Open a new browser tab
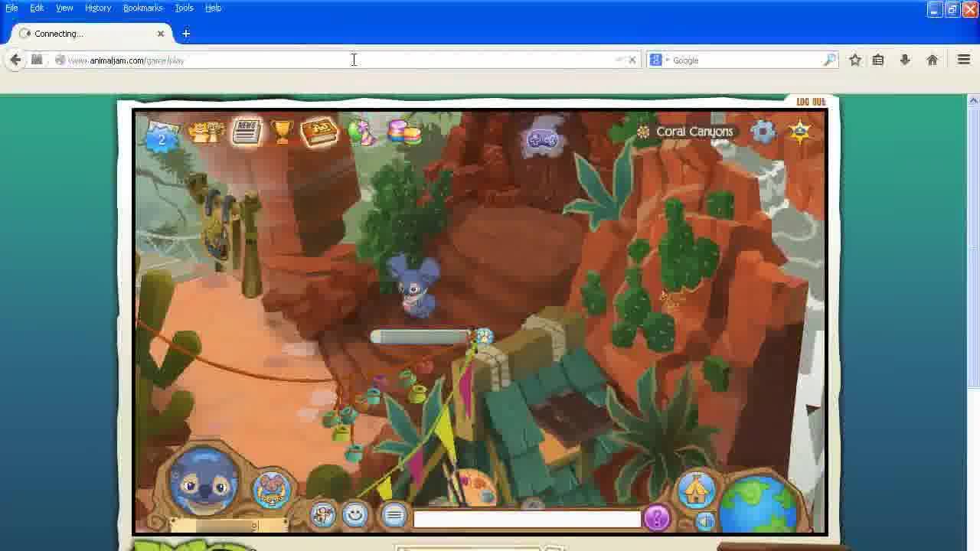Screen dimensions: 980x551 (x=186, y=34)
